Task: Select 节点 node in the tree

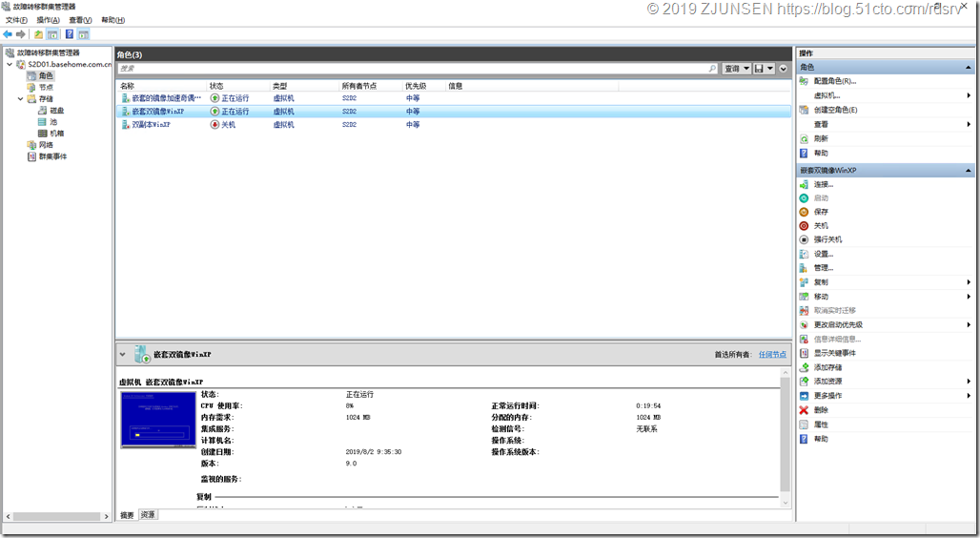Action: [47, 88]
